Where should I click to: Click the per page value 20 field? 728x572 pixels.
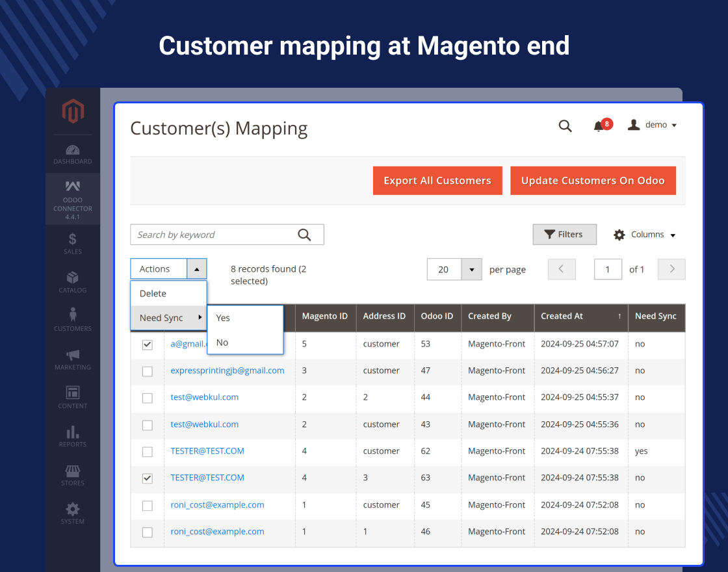444,269
